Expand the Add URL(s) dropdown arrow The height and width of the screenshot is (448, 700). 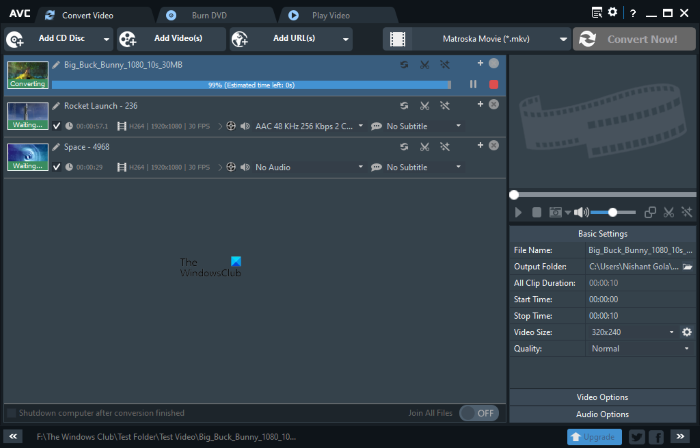coord(346,39)
